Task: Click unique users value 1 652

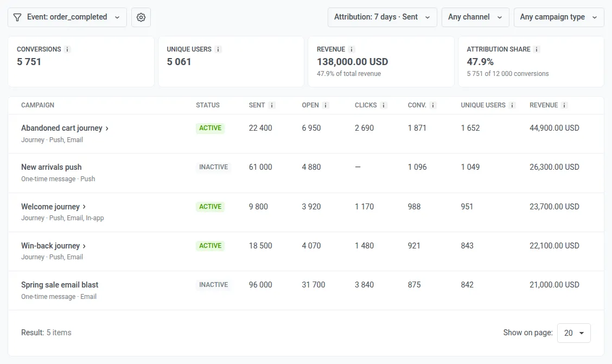Action: click(470, 128)
